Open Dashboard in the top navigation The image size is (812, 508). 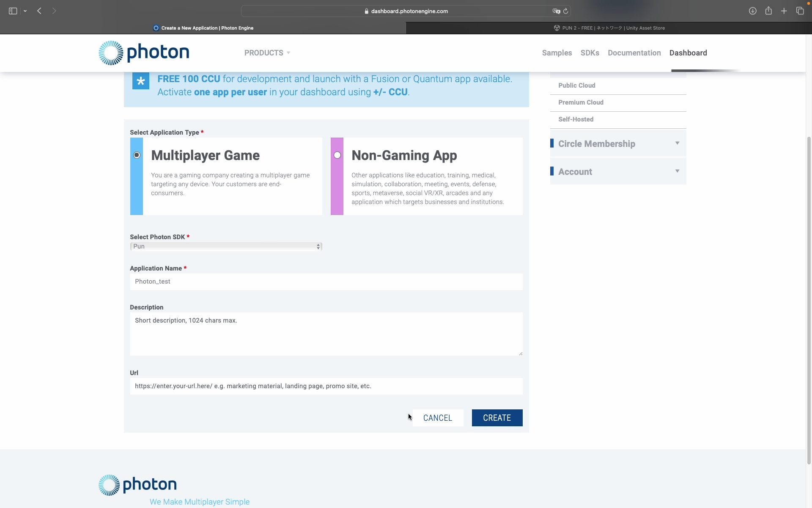coord(688,53)
